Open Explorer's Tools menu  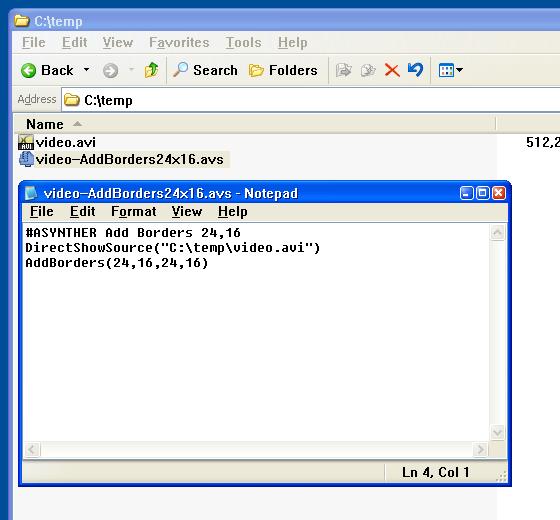point(243,42)
